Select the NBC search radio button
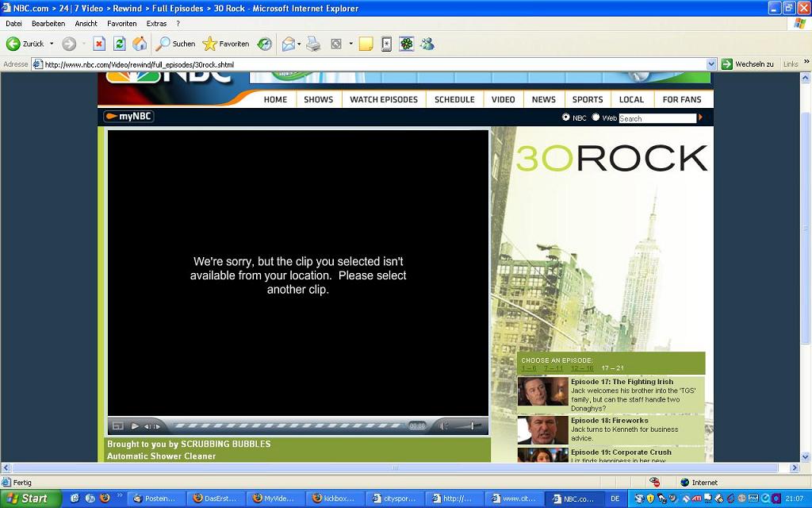The height and width of the screenshot is (508, 812). click(x=566, y=117)
